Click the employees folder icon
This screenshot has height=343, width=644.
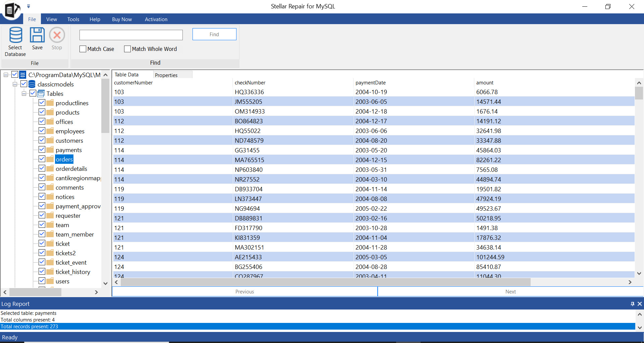[x=50, y=131]
